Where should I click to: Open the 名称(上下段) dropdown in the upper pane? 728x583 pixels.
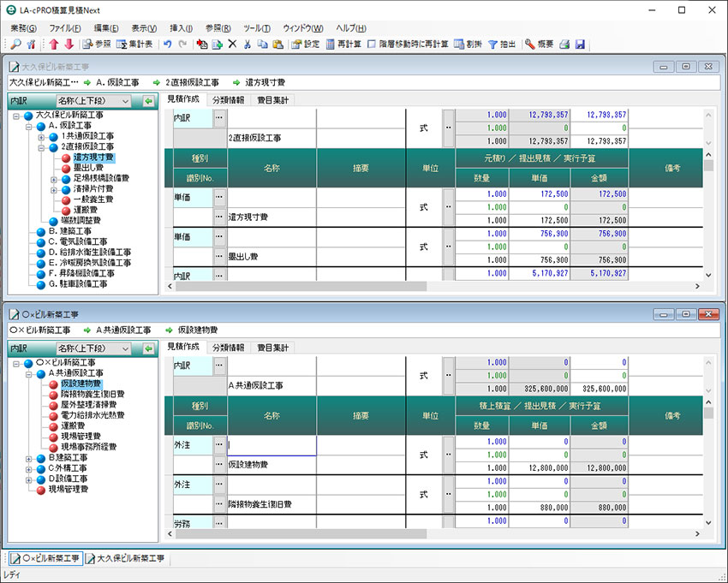[125, 101]
